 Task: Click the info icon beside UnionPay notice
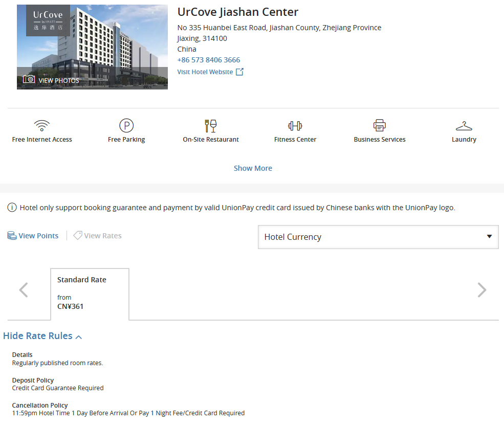coord(12,208)
